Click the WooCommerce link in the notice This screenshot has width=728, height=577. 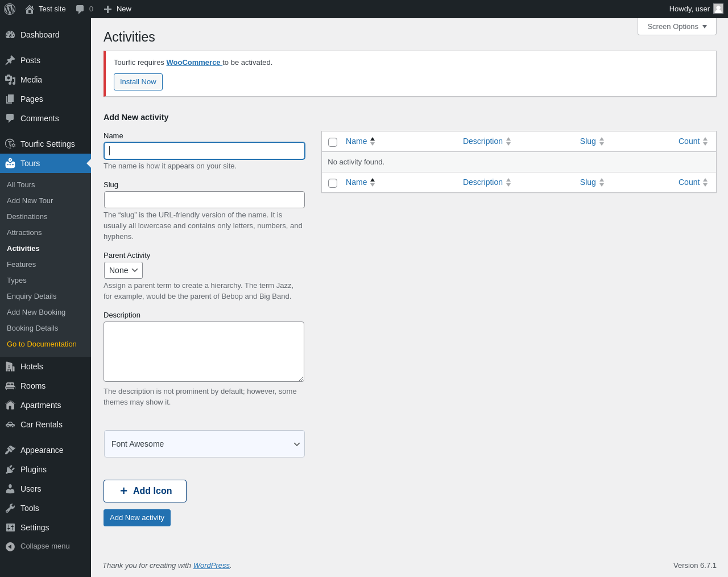tap(193, 63)
